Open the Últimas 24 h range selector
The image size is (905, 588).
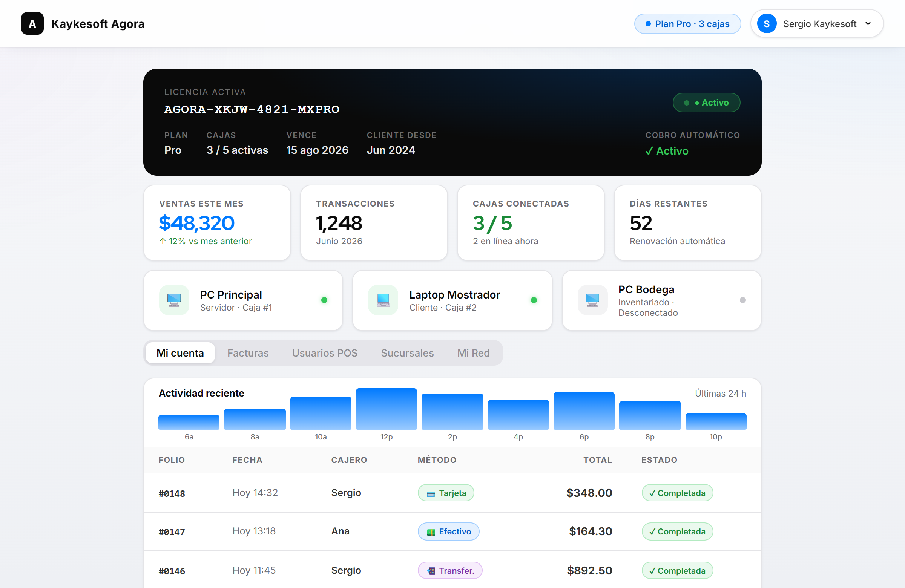[x=720, y=393]
